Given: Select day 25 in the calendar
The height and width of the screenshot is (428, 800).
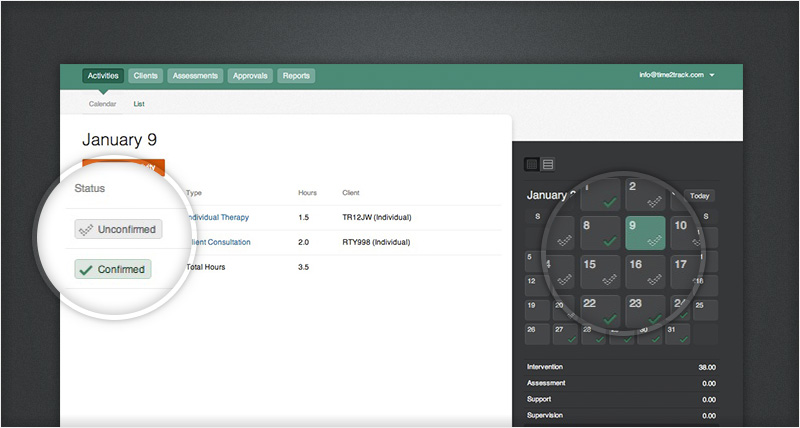Looking at the screenshot, I should point(705,310).
